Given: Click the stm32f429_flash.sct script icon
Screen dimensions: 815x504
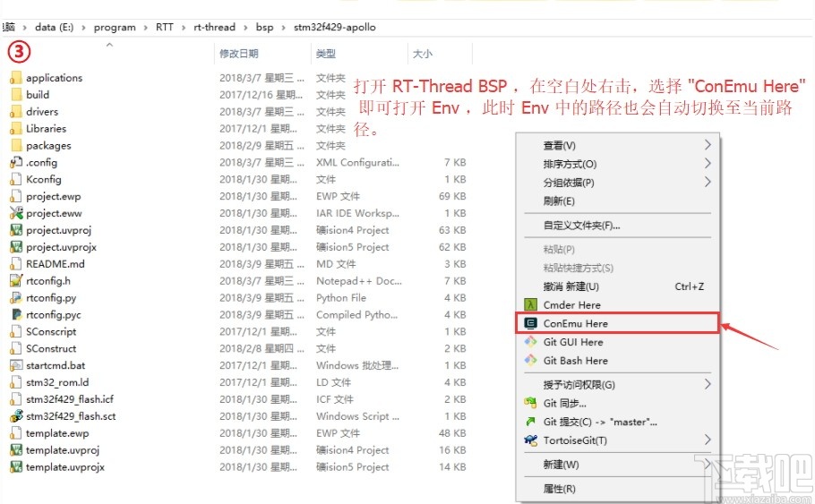Looking at the screenshot, I should [16, 416].
